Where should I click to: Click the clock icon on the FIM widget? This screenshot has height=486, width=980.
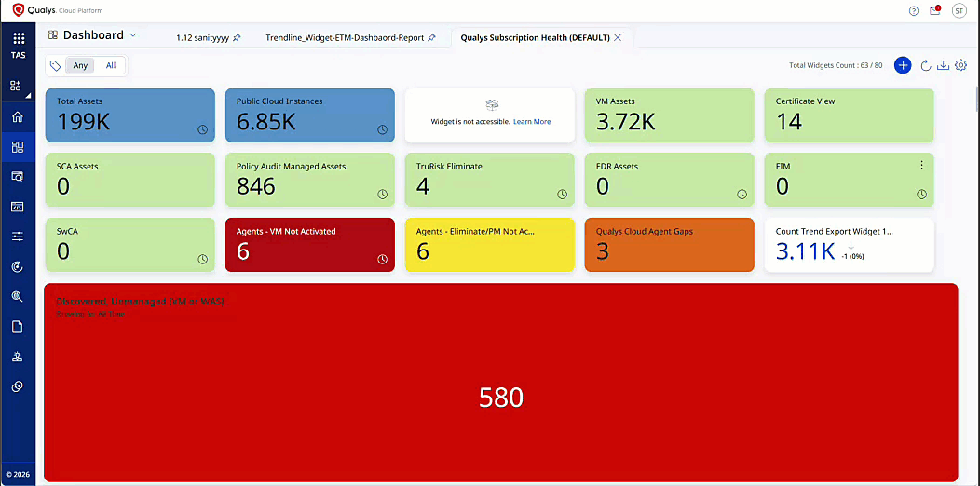[x=921, y=195]
